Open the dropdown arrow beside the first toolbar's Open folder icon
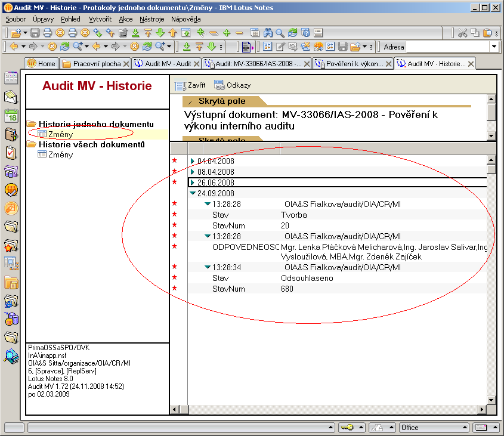Viewport: 504px width, 436px height. (25, 33)
